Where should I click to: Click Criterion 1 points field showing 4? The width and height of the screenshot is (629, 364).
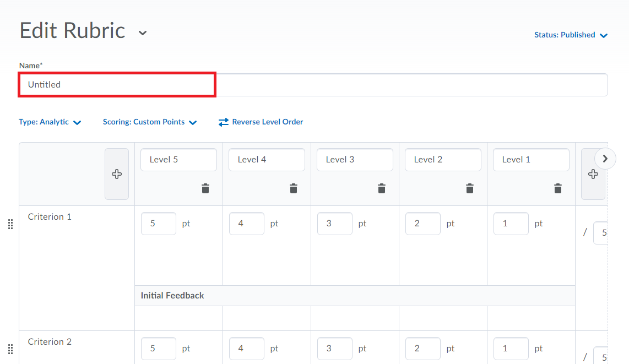(x=247, y=224)
